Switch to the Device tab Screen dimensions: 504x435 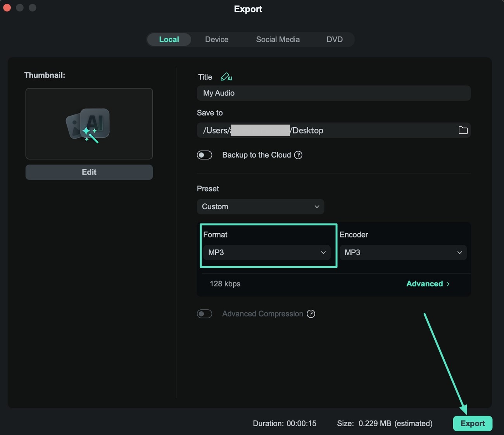click(217, 40)
